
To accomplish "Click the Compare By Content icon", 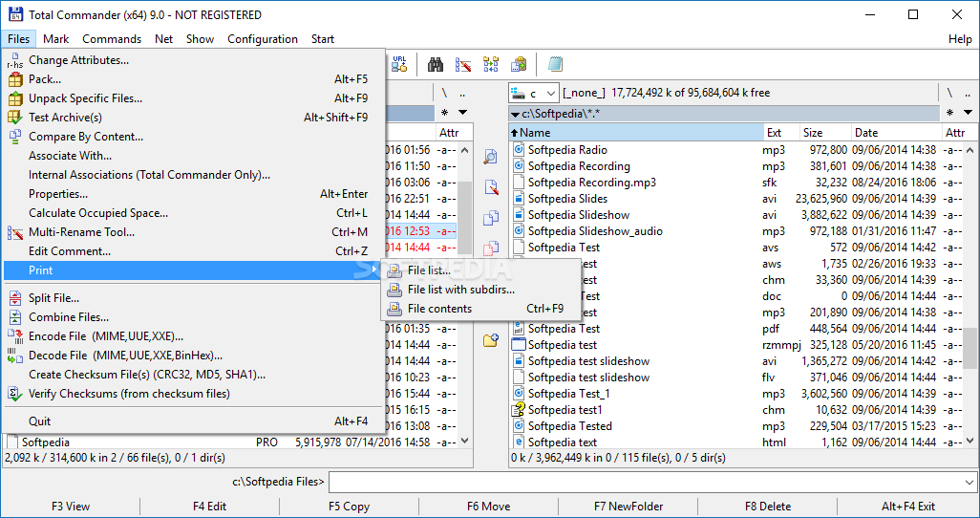I will point(15,137).
